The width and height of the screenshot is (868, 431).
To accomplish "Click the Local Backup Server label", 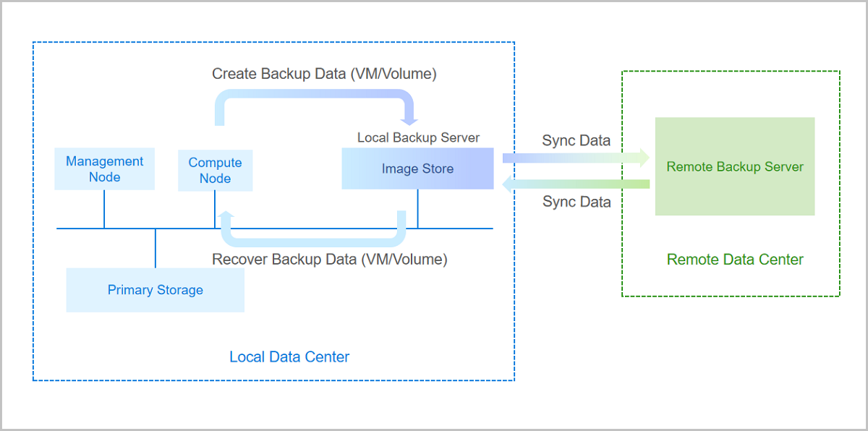I will pos(418,137).
